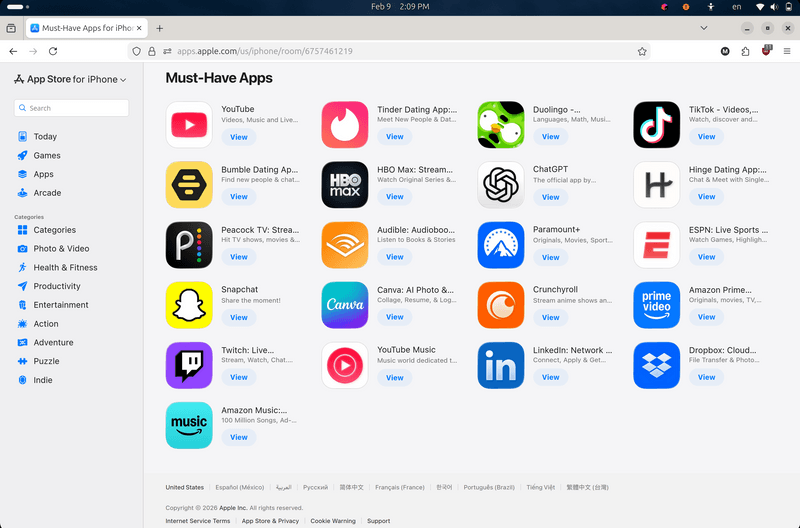Open the ESPN app icon
This screenshot has width=800, height=528.
pyautogui.click(x=657, y=245)
